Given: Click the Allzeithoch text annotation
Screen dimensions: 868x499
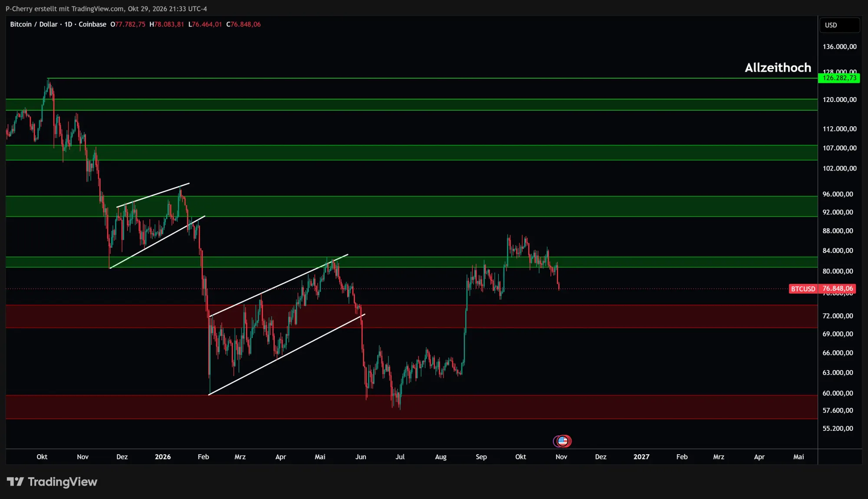Looking at the screenshot, I should 778,68.
